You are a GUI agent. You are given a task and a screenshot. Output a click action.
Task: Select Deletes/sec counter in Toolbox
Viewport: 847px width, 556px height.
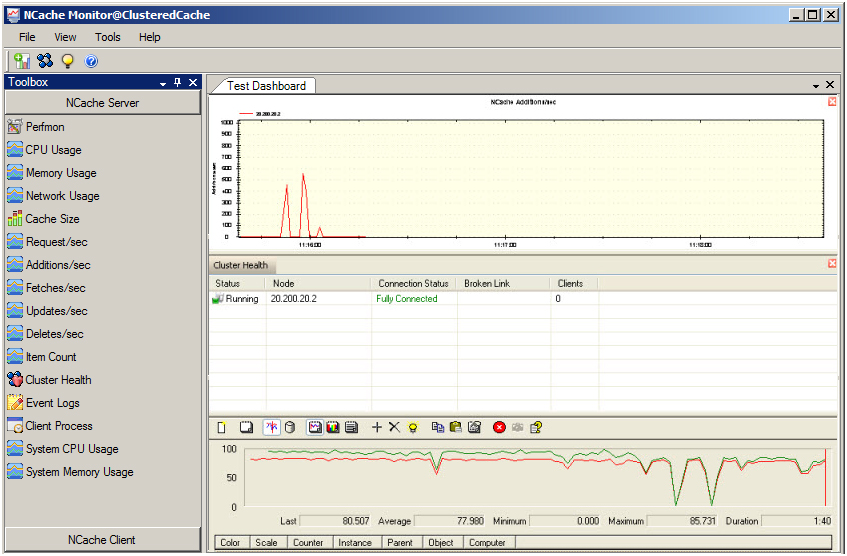(x=45, y=334)
